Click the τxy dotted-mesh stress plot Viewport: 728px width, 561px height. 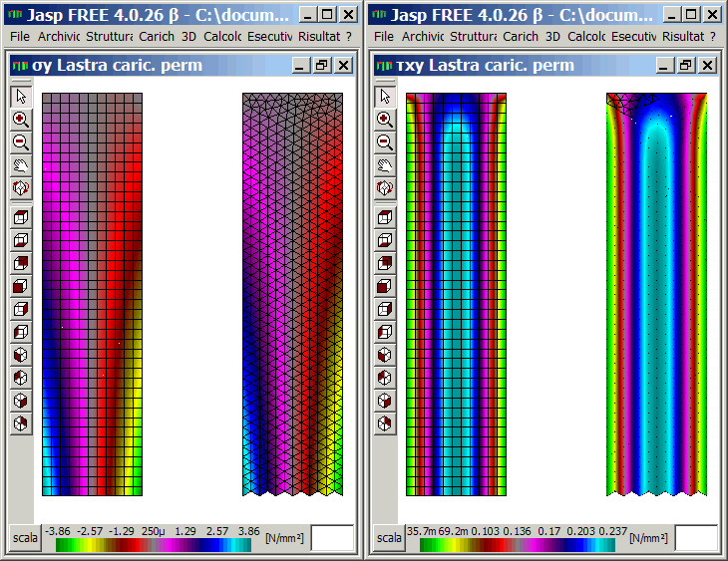(656, 294)
